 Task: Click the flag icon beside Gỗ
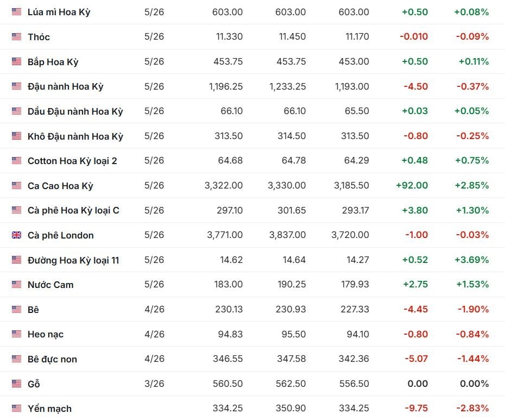coord(16,384)
